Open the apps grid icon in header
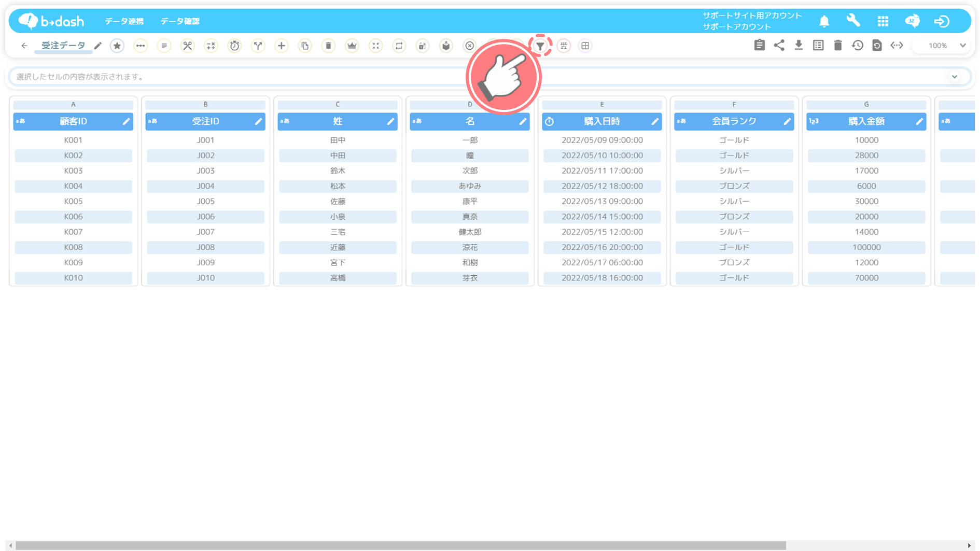 (883, 21)
